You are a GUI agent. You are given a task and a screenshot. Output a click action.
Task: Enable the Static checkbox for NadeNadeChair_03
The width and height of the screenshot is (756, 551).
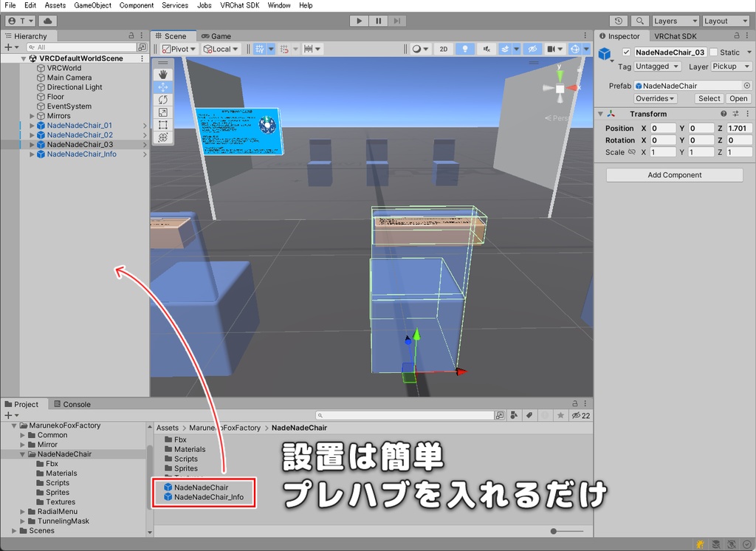coord(714,52)
